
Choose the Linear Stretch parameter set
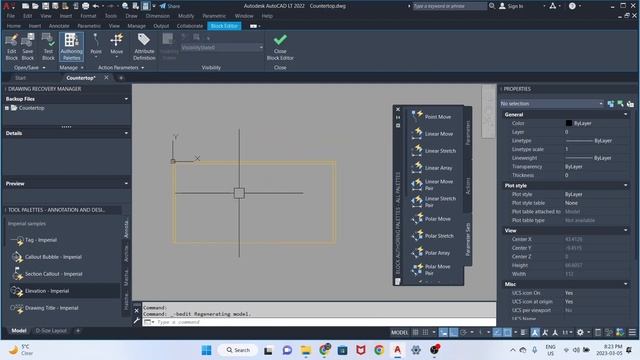(x=433, y=151)
